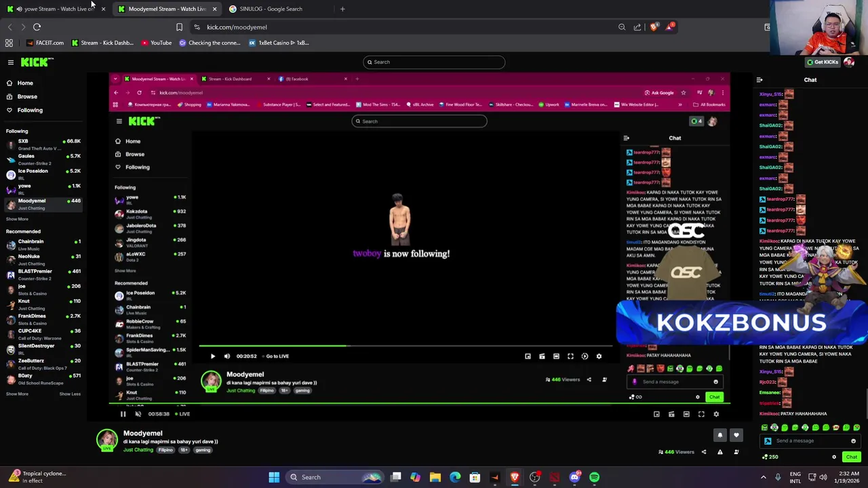The width and height of the screenshot is (868, 488).
Task: Click the Filipino tag under the stream
Action: (x=165, y=450)
